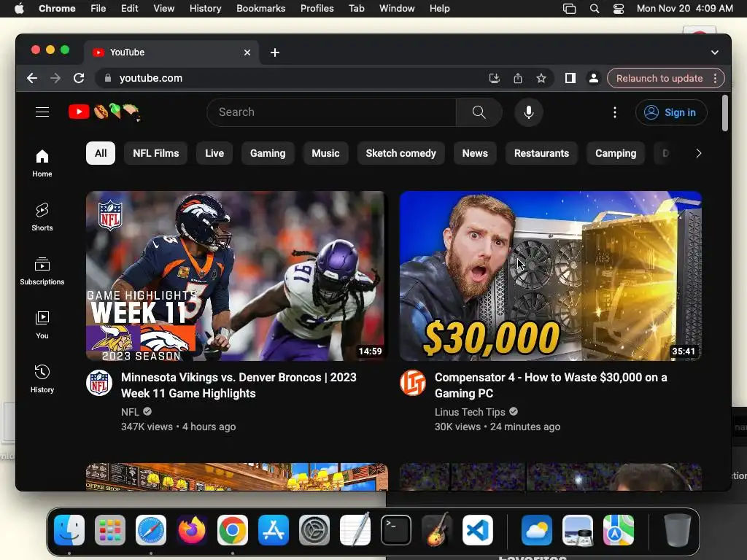This screenshot has height=560, width=747.
Task: Toggle the Chrome side panel
Action: pyautogui.click(x=570, y=78)
